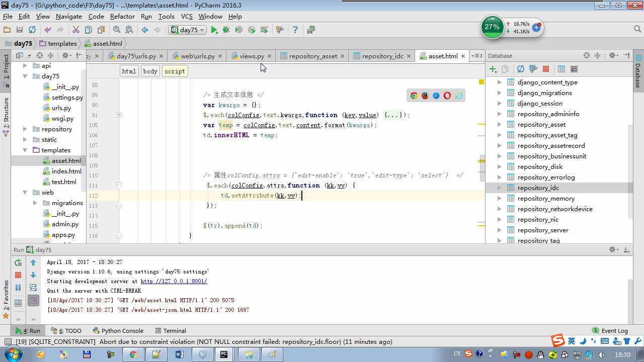The height and width of the screenshot is (362, 644).
Task: Switch to web\urls.py editor tab
Action: (198, 56)
